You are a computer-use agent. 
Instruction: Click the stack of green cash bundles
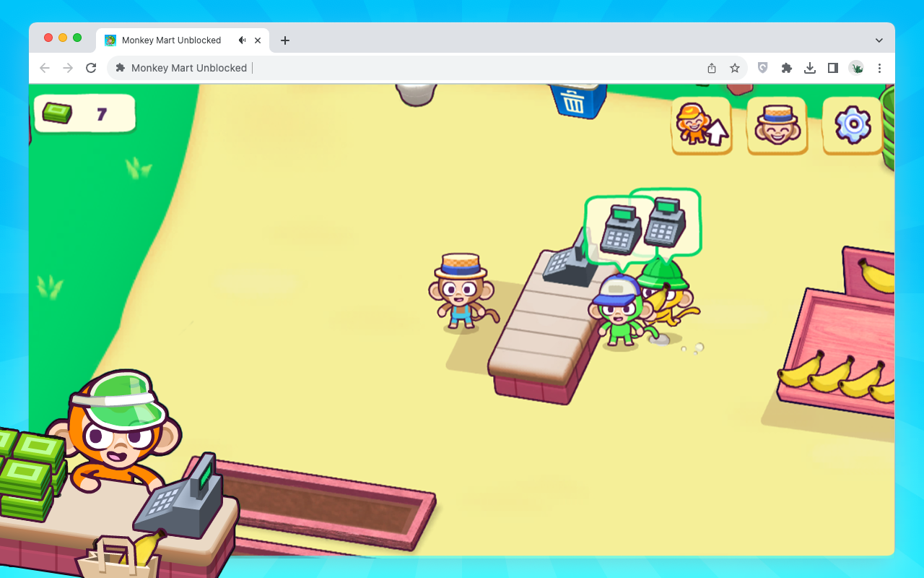[x=30, y=473]
